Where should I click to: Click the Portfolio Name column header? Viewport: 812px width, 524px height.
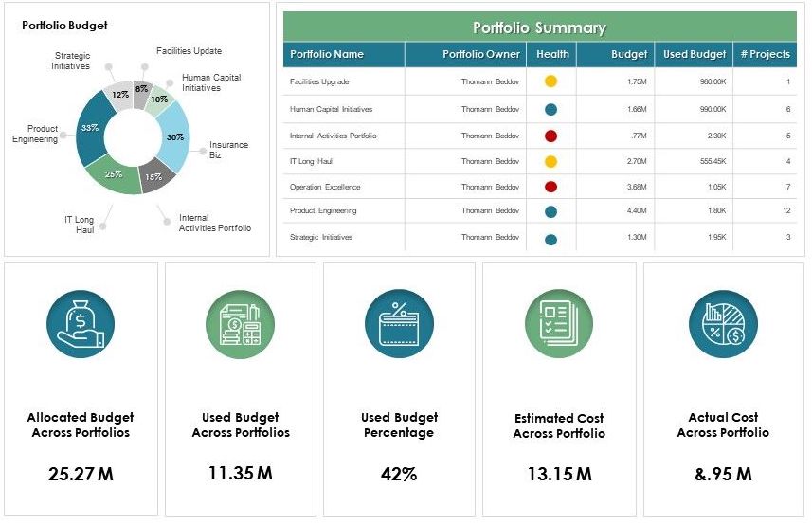pyautogui.click(x=327, y=54)
